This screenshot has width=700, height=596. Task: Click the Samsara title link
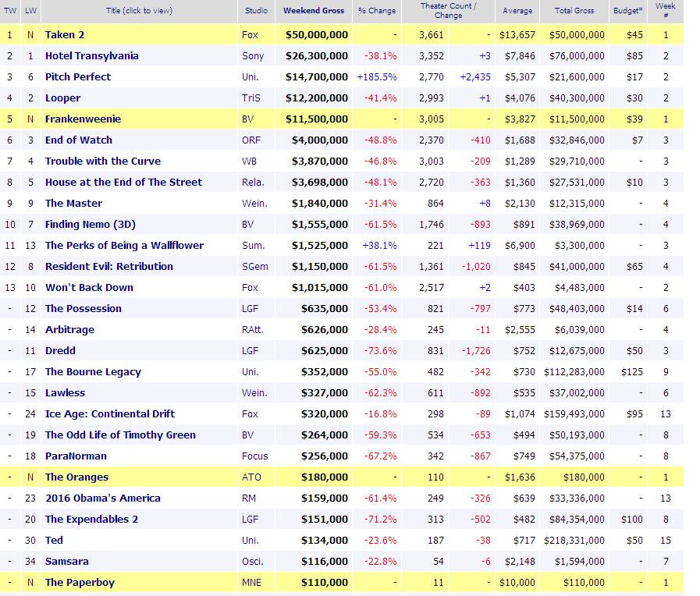pos(67,561)
